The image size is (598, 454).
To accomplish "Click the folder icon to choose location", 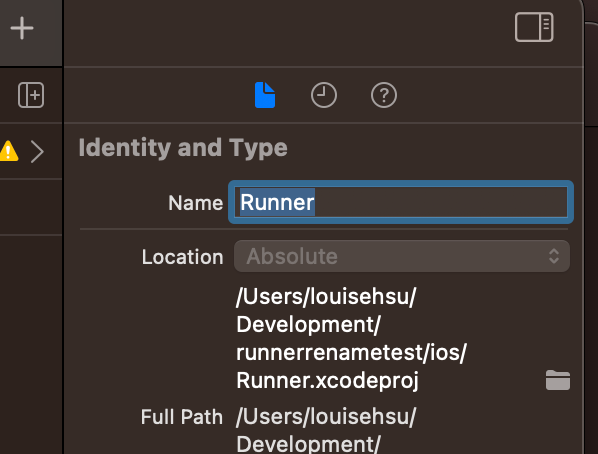I will pos(558,380).
